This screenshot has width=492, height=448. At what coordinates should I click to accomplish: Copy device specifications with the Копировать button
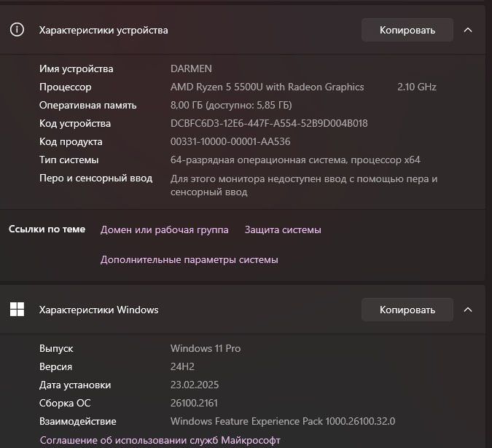407,30
